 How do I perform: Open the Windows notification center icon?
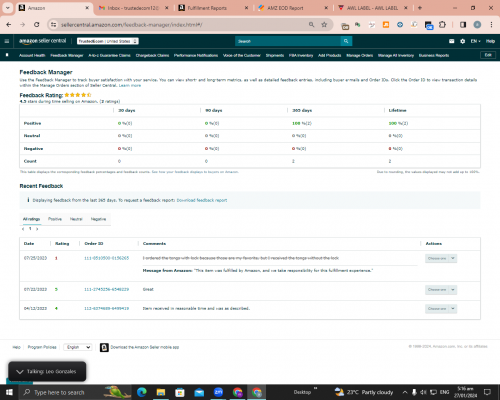point(487,392)
